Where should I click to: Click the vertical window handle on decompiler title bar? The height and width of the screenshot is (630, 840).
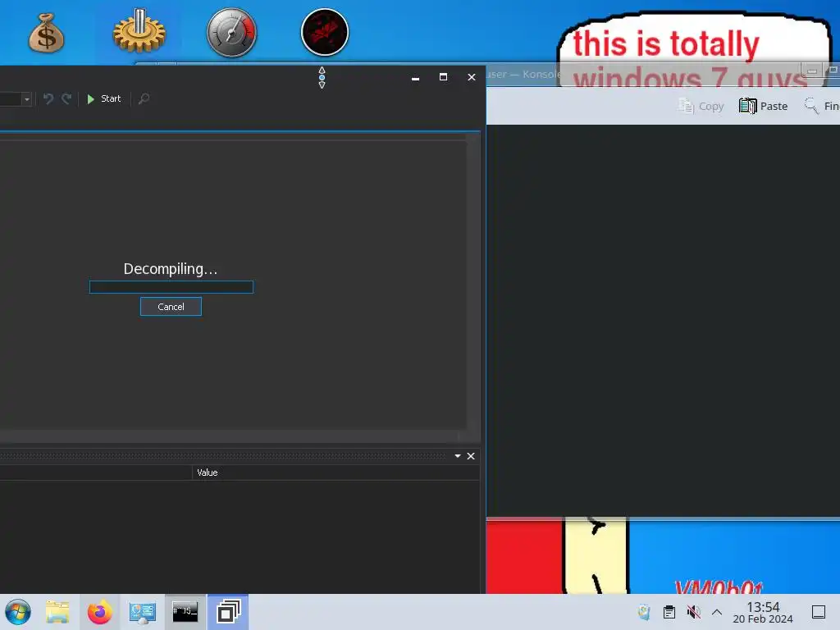pos(322,78)
